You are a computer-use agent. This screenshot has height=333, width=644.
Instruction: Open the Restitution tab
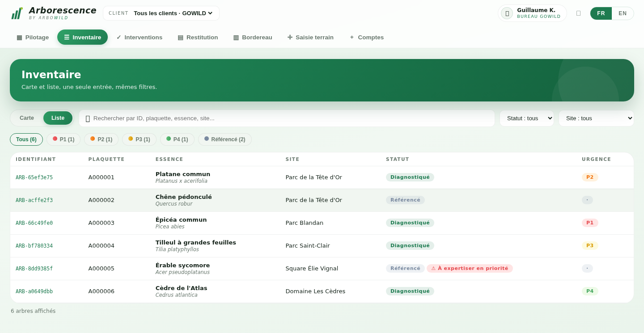click(x=198, y=37)
